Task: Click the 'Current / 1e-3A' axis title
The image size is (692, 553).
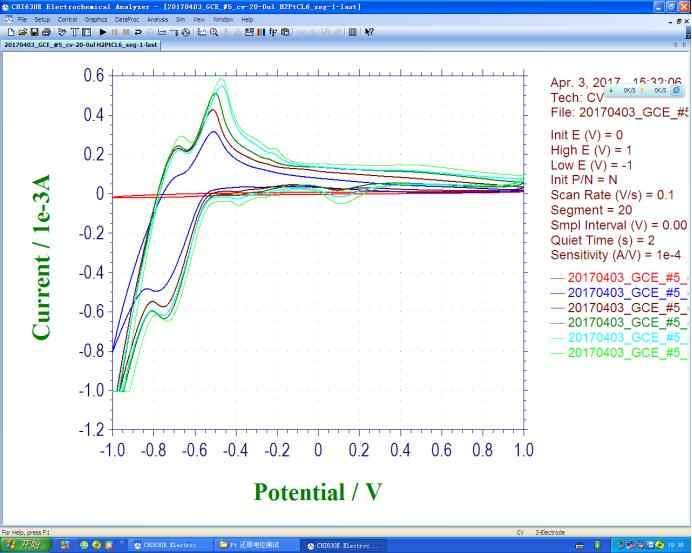Action: (x=41, y=257)
